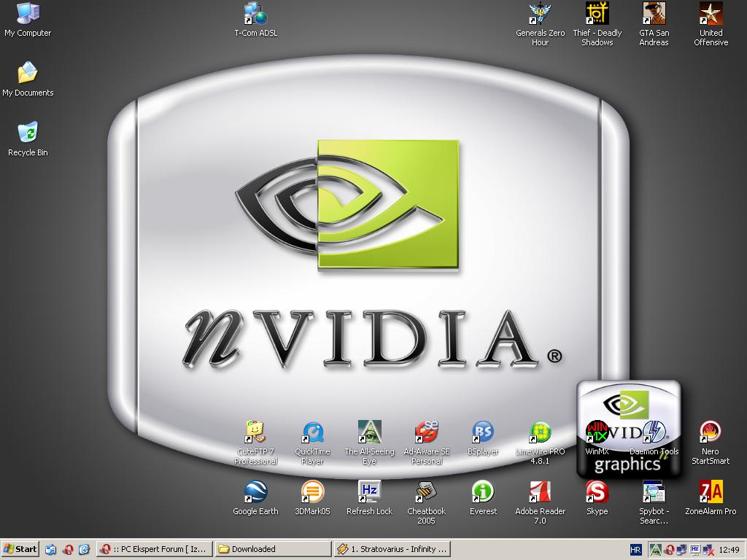Switch to the PC Ekspert Forum taskbar window
The image size is (747, 560).
pyautogui.click(x=155, y=549)
